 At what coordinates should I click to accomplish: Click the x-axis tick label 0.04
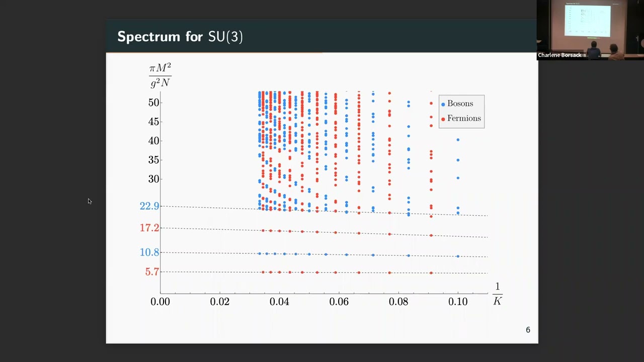(279, 302)
